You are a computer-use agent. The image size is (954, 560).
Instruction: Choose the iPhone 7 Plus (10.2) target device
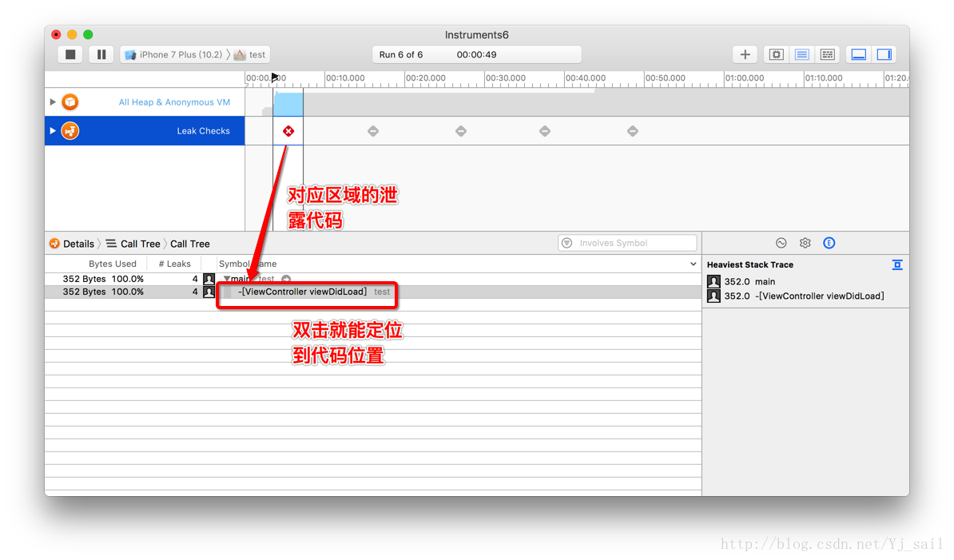coord(174,55)
